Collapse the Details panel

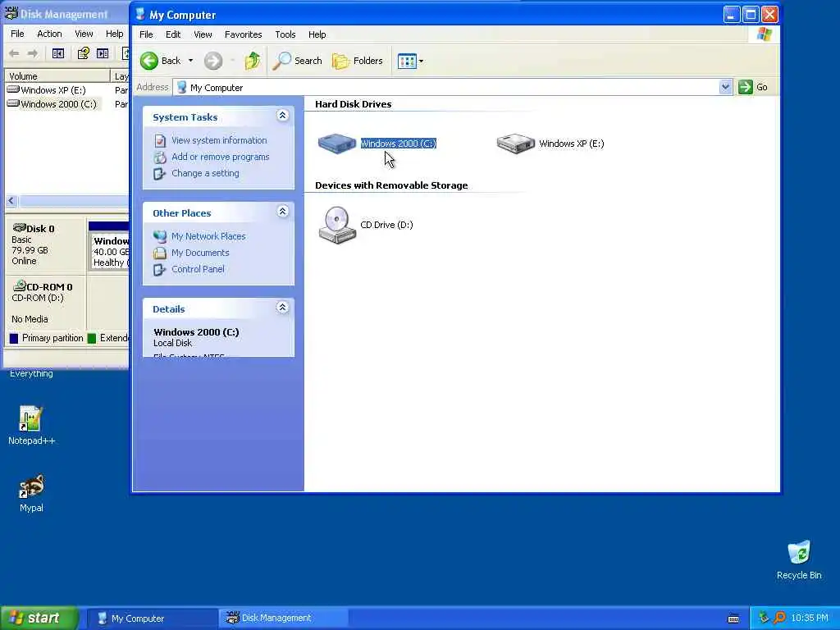[x=282, y=307]
